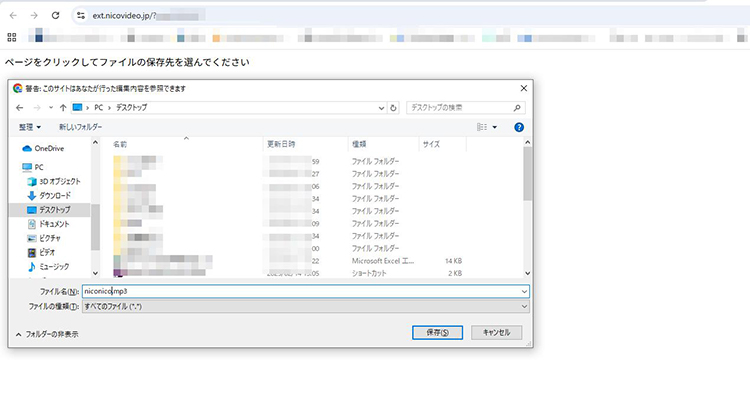
Task: Open the blue help icon
Action: pyautogui.click(x=519, y=127)
